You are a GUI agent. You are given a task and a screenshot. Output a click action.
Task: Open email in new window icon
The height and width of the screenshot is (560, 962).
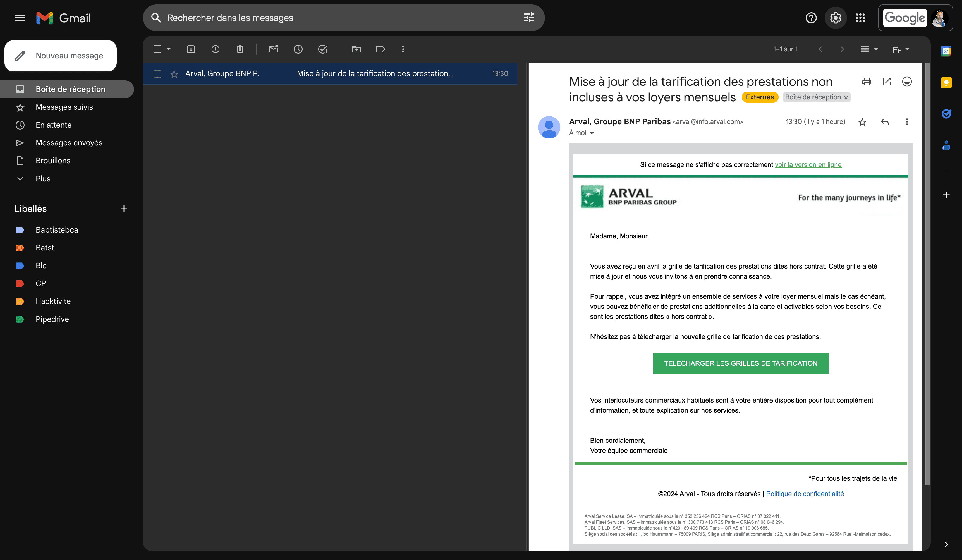(887, 81)
